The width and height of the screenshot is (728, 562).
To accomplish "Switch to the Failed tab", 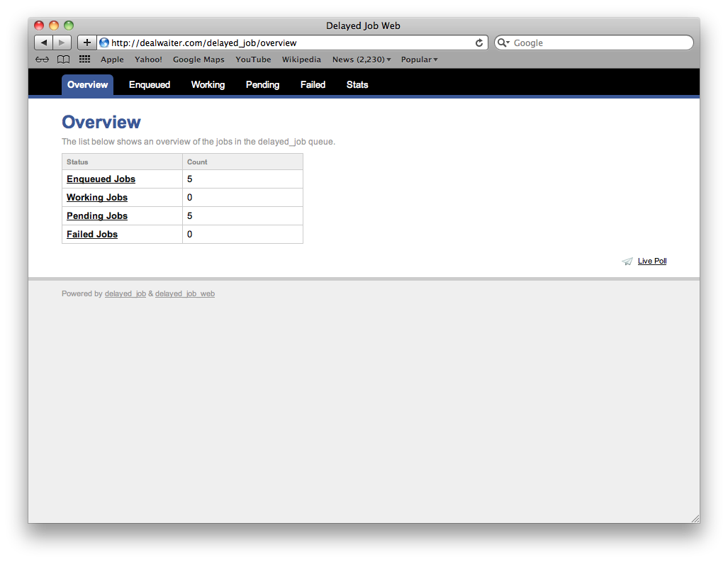I will coord(313,84).
